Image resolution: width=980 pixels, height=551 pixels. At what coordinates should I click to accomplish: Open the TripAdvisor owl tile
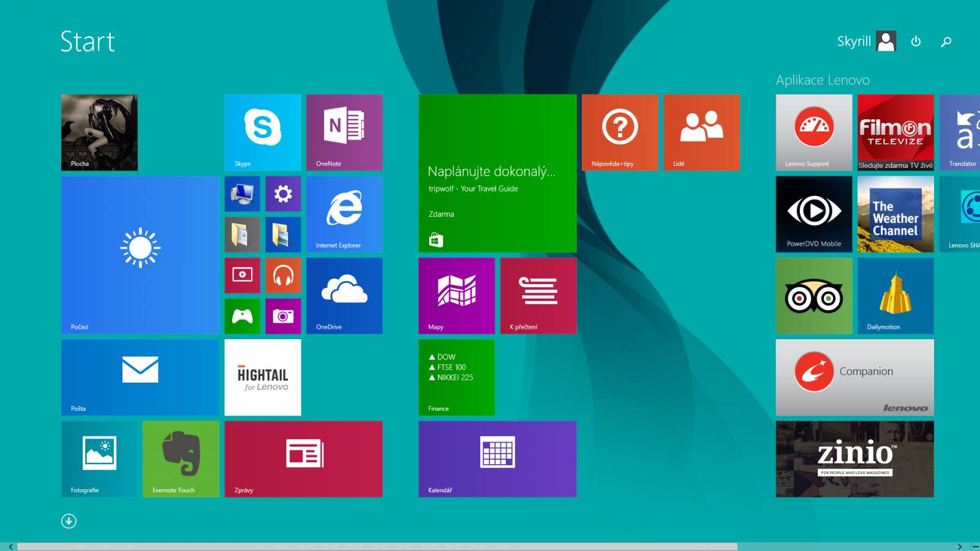coord(814,296)
